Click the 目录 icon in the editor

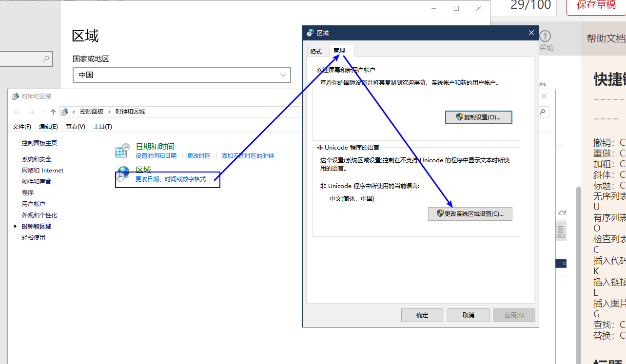click(561, 231)
